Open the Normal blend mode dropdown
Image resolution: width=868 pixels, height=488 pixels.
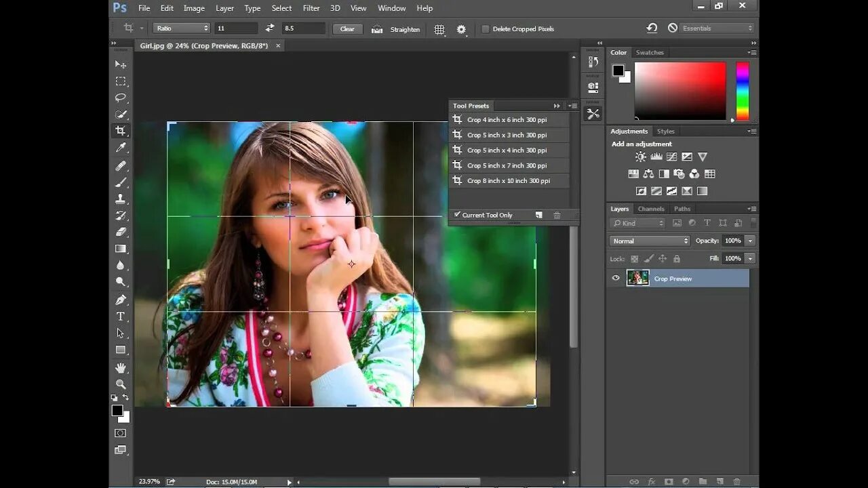[650, 241]
